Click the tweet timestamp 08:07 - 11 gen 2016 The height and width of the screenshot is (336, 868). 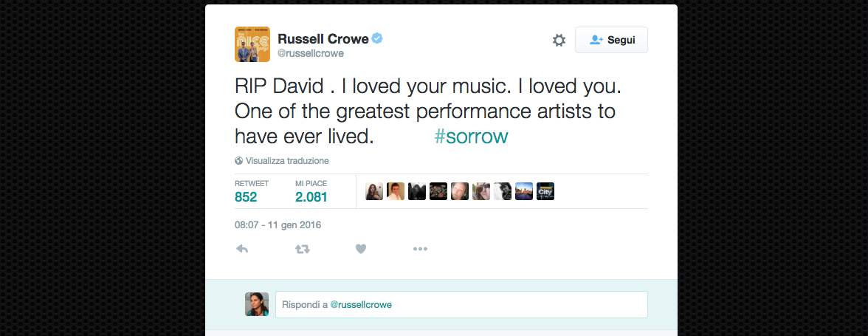[x=278, y=224]
